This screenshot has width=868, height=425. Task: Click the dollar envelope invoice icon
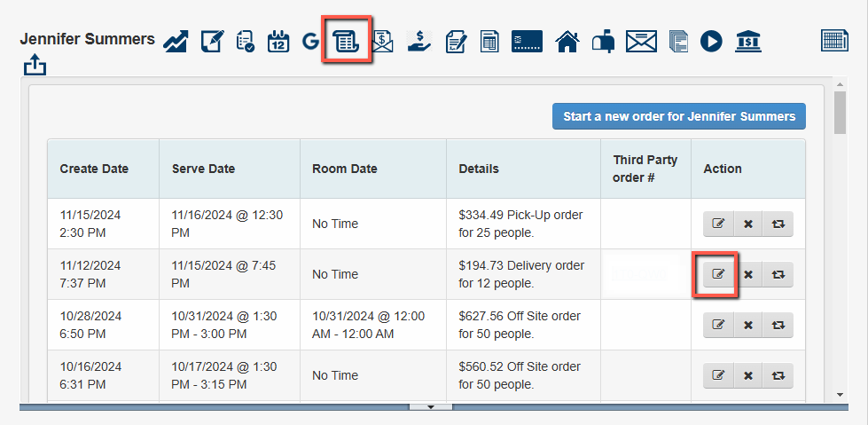(383, 42)
